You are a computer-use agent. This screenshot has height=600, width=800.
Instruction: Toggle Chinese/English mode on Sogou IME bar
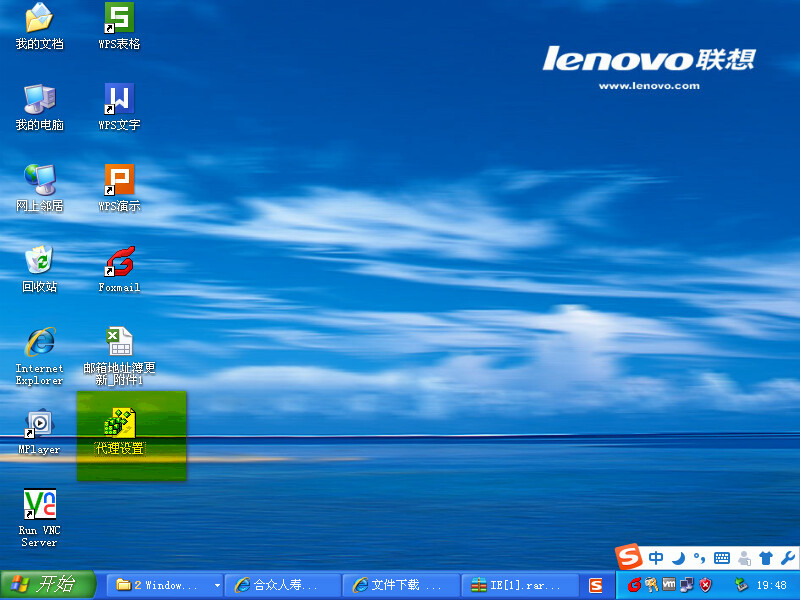click(x=656, y=558)
